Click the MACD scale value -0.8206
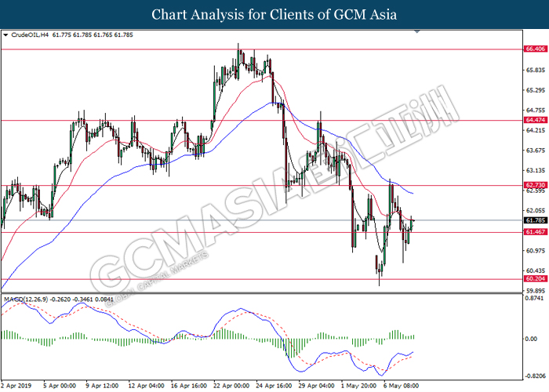Image resolution: width=549 pixels, height=392 pixels. [x=536, y=376]
